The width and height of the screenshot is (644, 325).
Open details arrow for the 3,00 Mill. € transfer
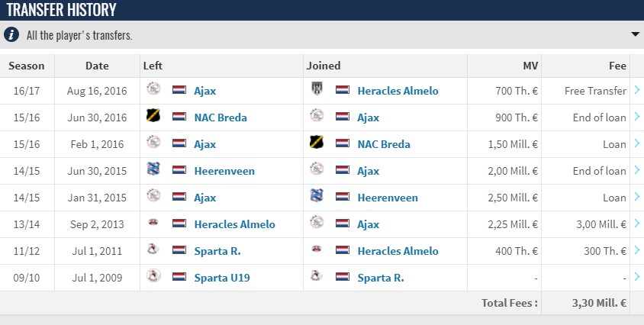point(637,223)
